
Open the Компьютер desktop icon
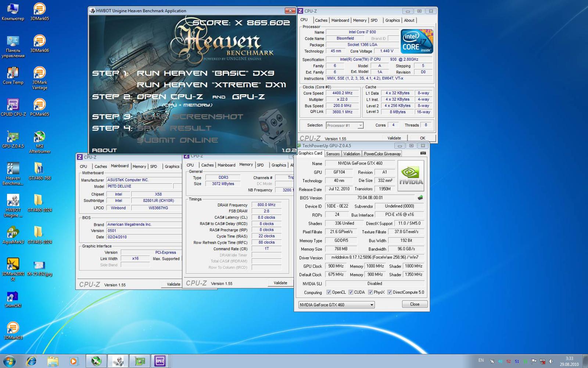click(13, 12)
